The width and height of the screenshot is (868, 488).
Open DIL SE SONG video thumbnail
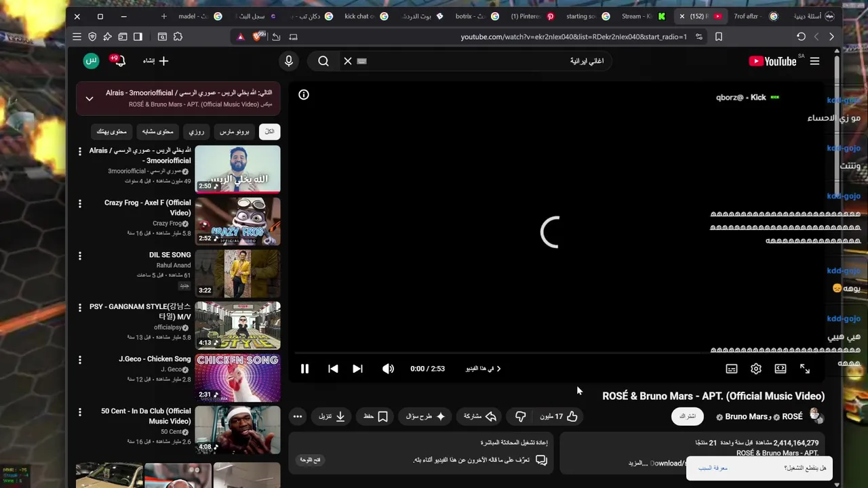click(237, 273)
